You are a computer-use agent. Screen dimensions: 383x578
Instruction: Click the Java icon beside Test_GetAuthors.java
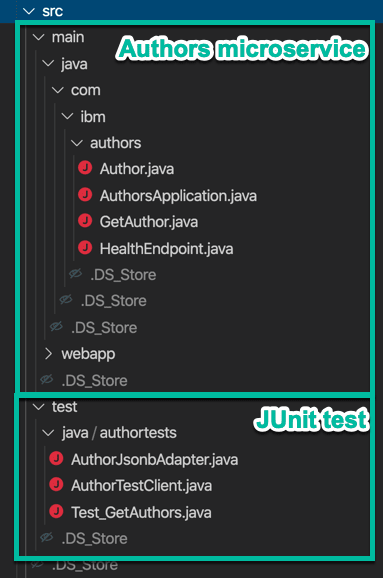coord(56,512)
